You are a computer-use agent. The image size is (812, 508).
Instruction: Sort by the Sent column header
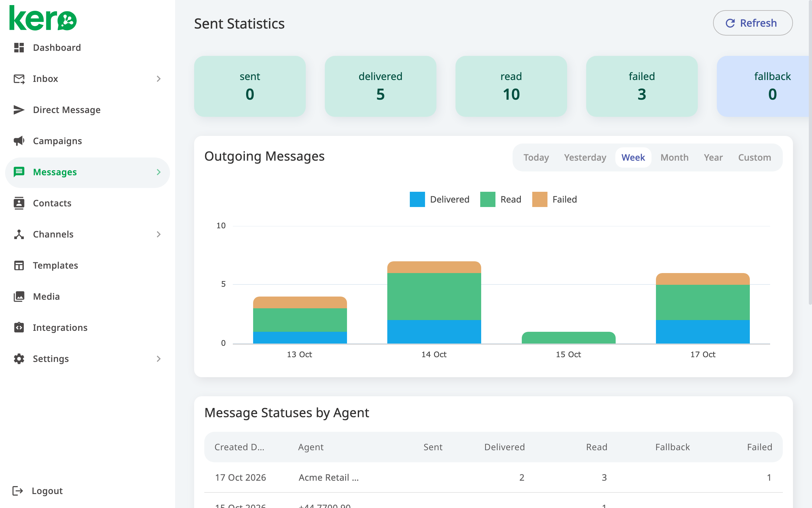coord(433,447)
